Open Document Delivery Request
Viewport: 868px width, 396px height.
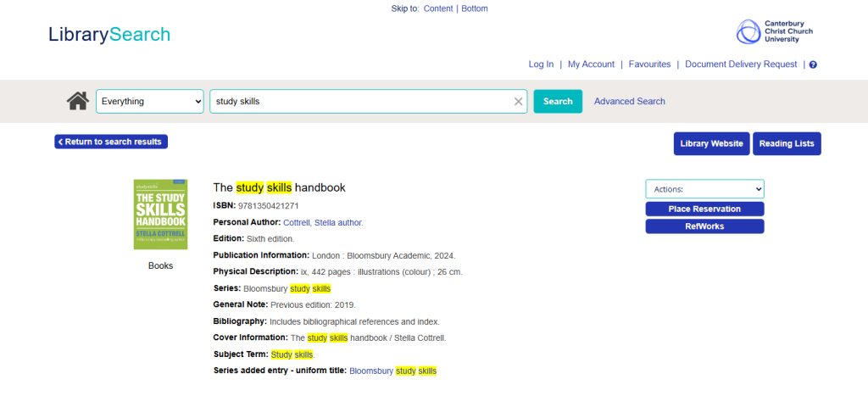pos(741,64)
